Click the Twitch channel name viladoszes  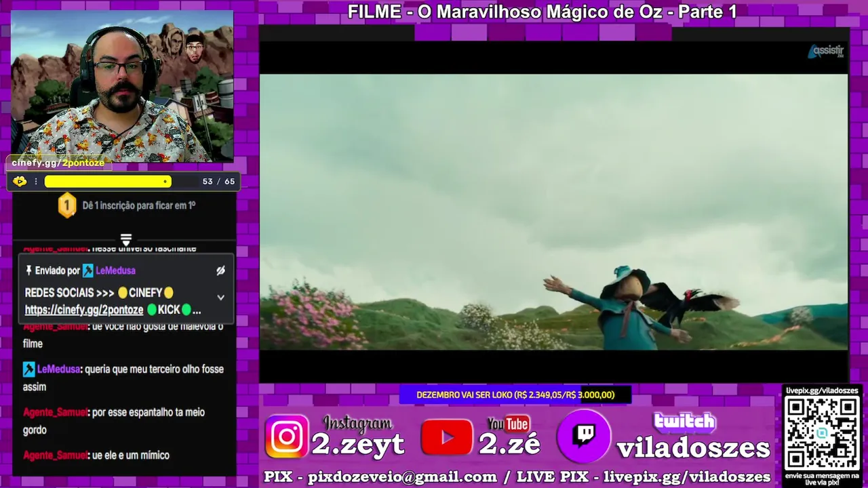[x=693, y=447]
